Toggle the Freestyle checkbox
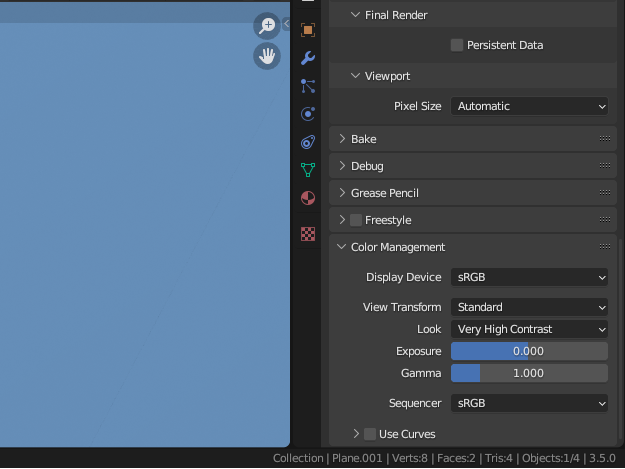Image resolution: width=625 pixels, height=469 pixels. tap(356, 220)
